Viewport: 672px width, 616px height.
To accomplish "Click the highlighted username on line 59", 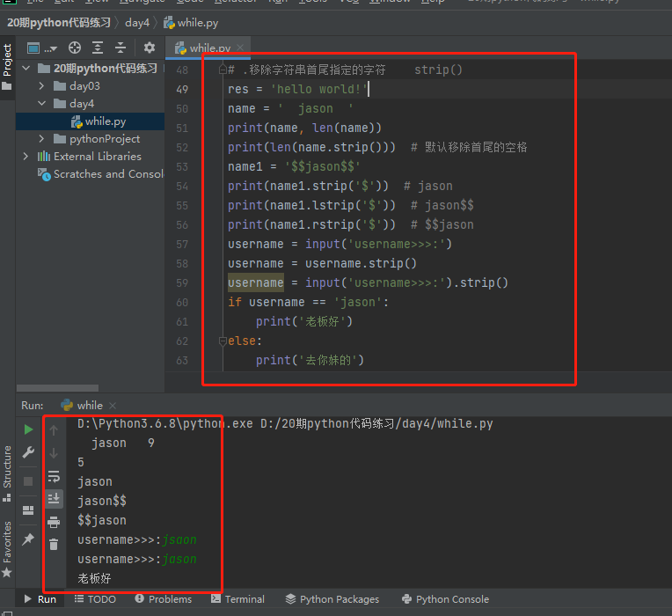I will [256, 283].
